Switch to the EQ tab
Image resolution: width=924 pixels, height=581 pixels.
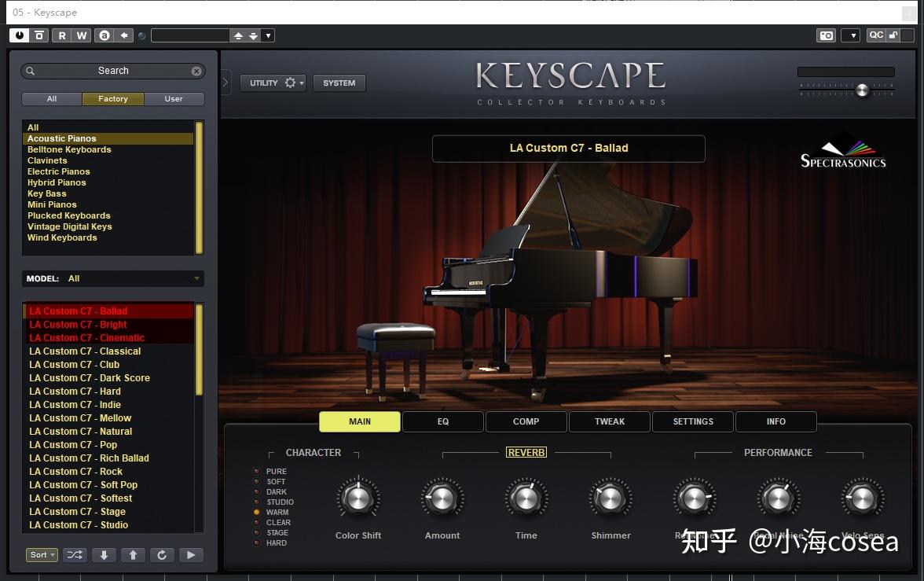(443, 421)
